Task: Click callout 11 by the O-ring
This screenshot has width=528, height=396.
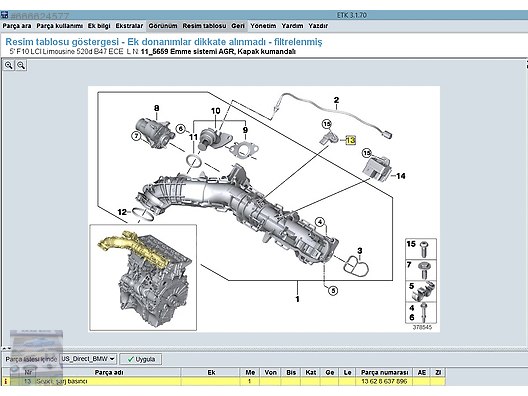Action: click(193, 137)
